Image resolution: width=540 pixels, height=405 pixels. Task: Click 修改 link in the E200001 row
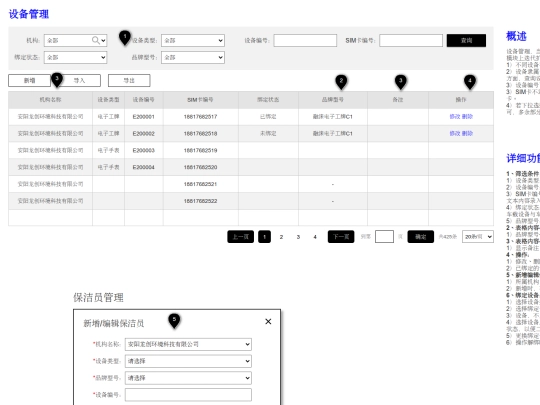(455, 116)
